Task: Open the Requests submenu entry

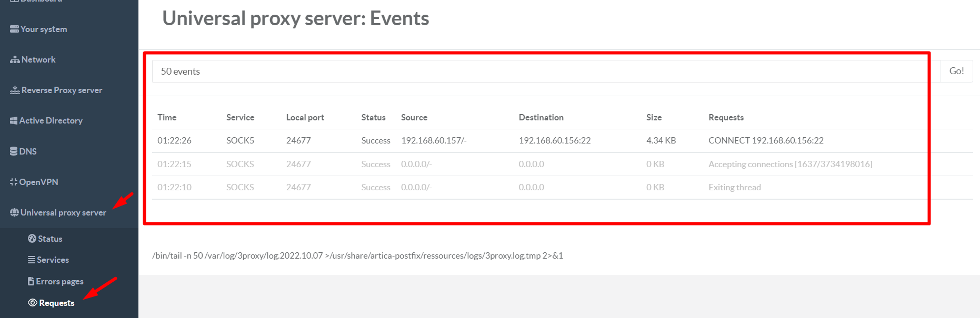Action: [56, 303]
